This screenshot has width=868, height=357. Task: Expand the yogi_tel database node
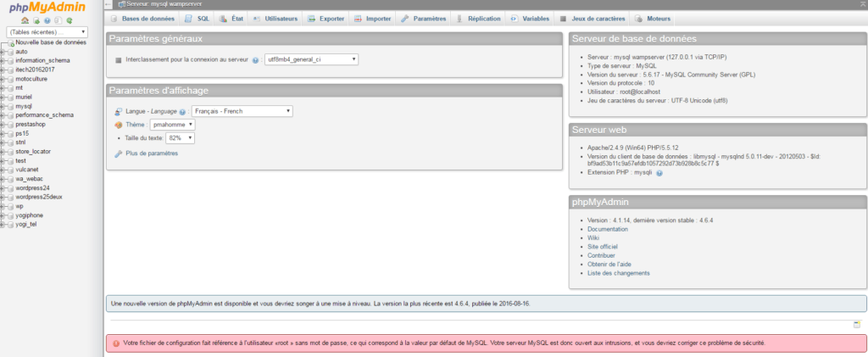(x=3, y=225)
